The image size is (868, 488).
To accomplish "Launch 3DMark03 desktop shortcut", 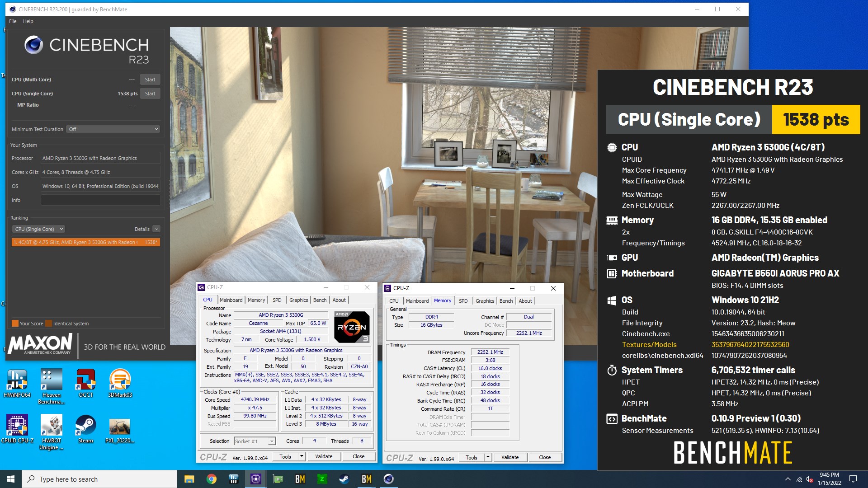I will pyautogui.click(x=120, y=383).
